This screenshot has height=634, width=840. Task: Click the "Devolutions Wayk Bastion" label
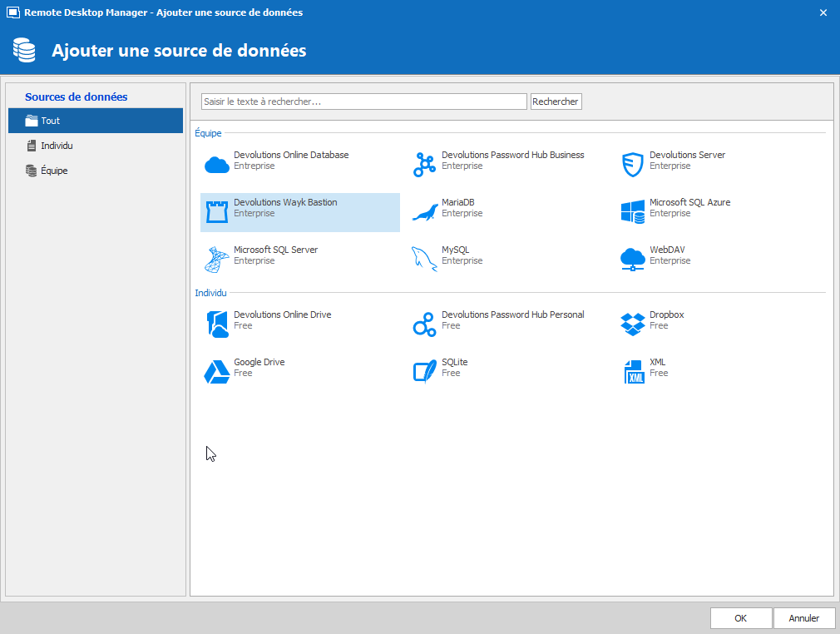[285, 202]
